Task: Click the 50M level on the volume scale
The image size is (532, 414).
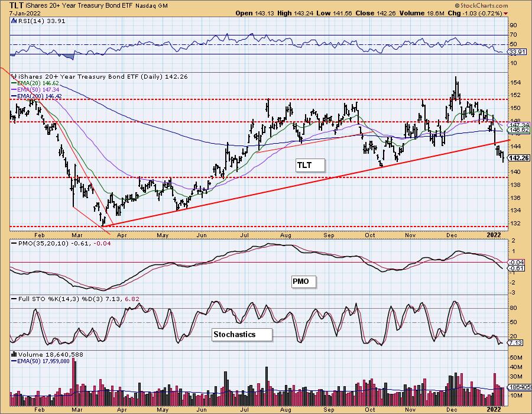Action: (x=515, y=357)
